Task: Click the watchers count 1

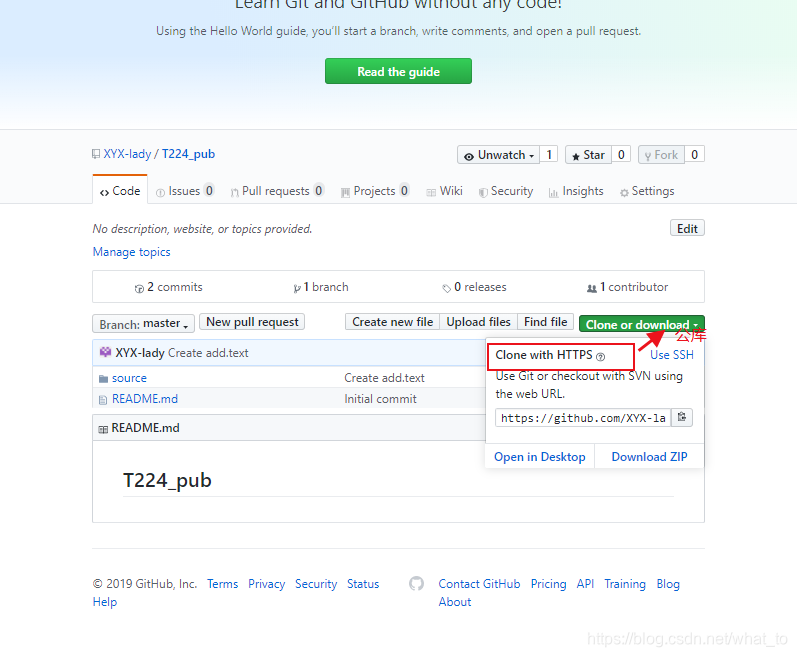Action: tap(548, 154)
